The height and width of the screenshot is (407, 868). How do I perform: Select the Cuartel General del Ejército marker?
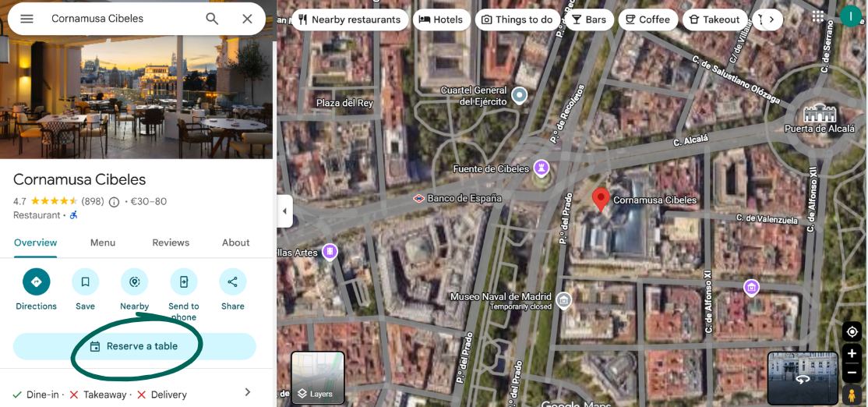tap(519, 96)
